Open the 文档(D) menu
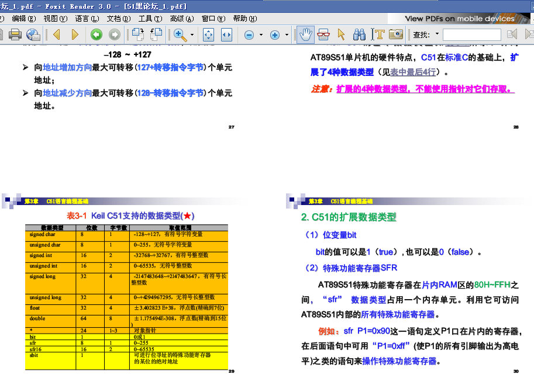 pyautogui.click(x=119, y=19)
